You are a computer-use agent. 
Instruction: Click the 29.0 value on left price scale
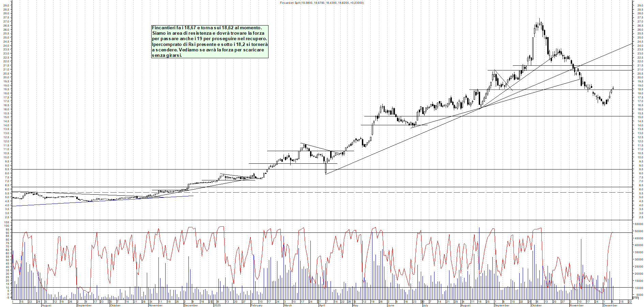coord(6,5)
